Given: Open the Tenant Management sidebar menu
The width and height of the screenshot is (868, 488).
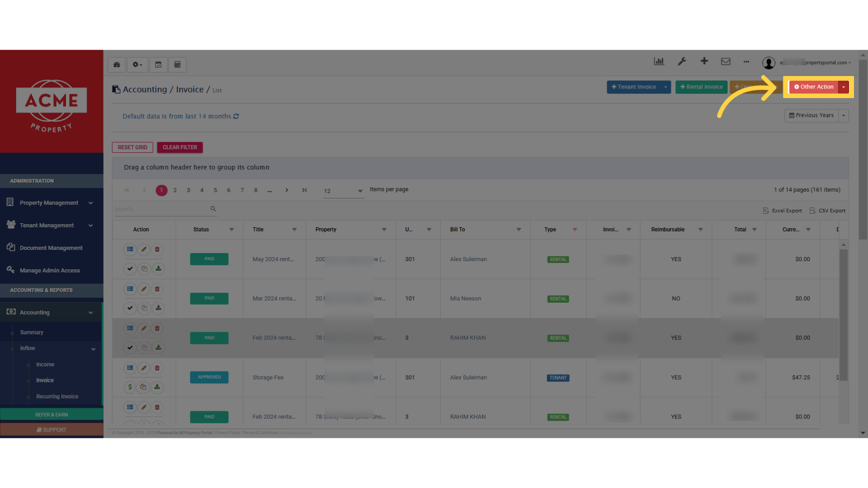Looking at the screenshot, I should pos(46,225).
